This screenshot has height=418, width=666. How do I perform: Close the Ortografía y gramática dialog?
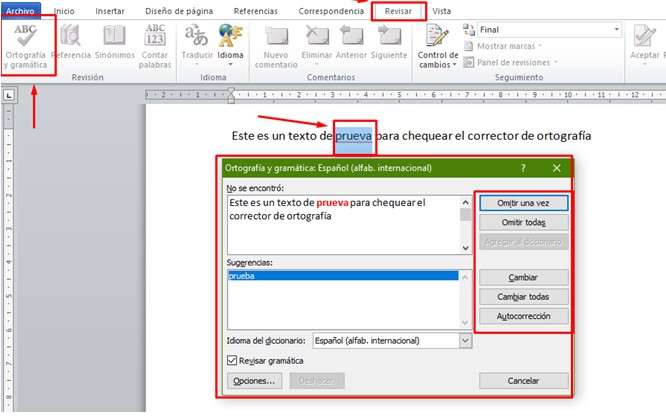[x=556, y=168]
